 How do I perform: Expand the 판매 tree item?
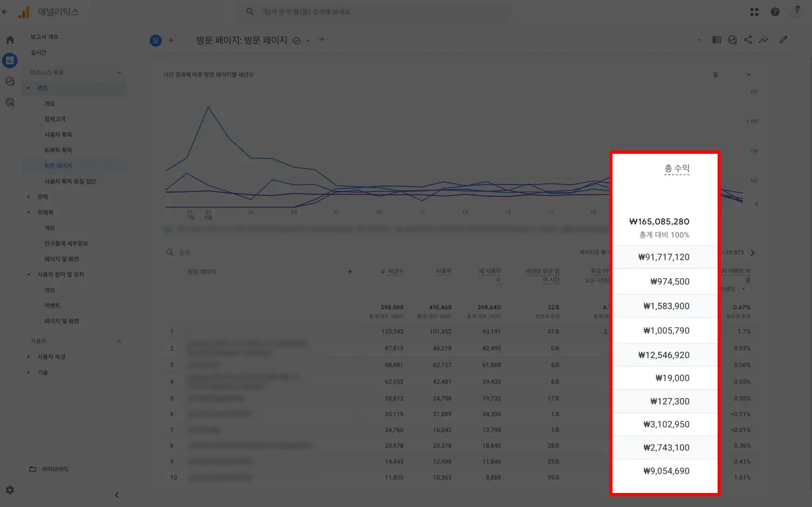(29, 197)
